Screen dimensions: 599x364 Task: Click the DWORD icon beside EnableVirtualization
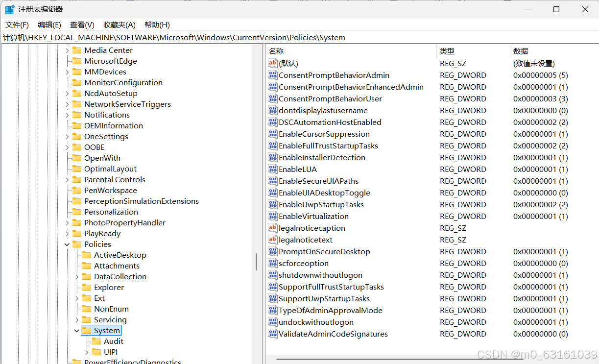tap(273, 216)
